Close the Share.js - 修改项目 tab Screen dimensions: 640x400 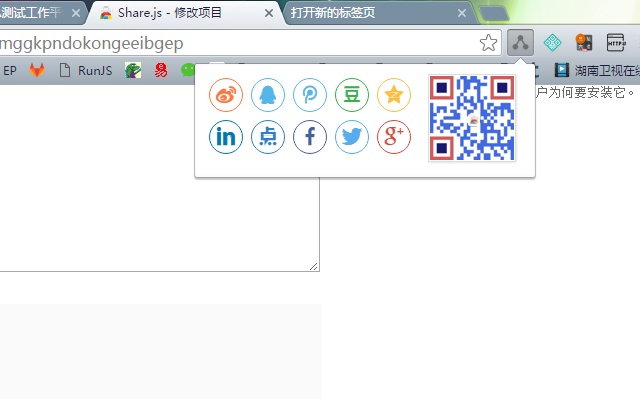coord(269,13)
